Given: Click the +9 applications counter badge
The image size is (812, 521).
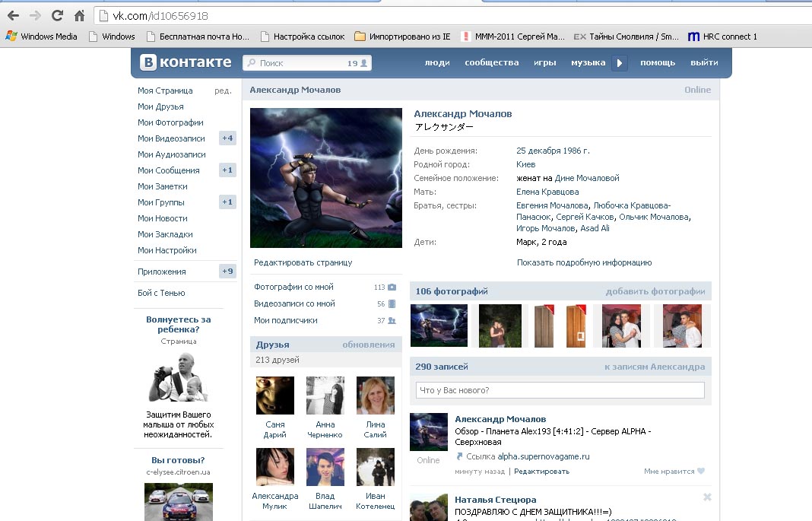Looking at the screenshot, I should tap(227, 271).
